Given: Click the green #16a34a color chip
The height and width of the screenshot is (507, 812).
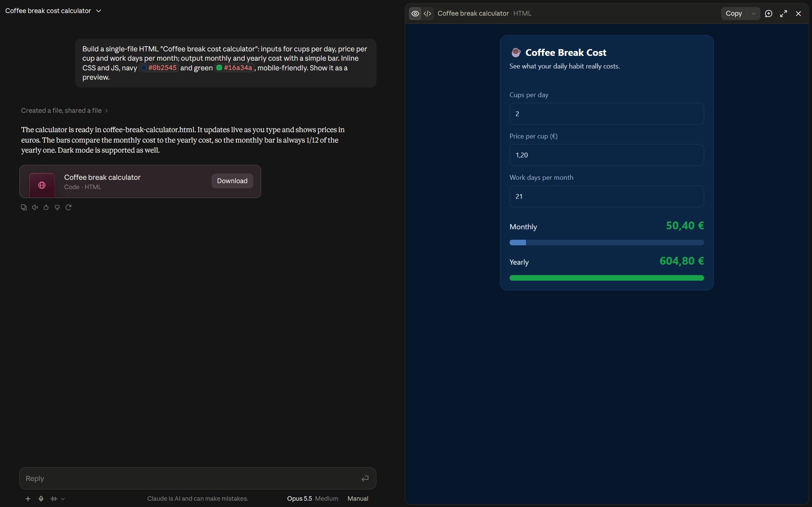Looking at the screenshot, I should click(x=235, y=68).
